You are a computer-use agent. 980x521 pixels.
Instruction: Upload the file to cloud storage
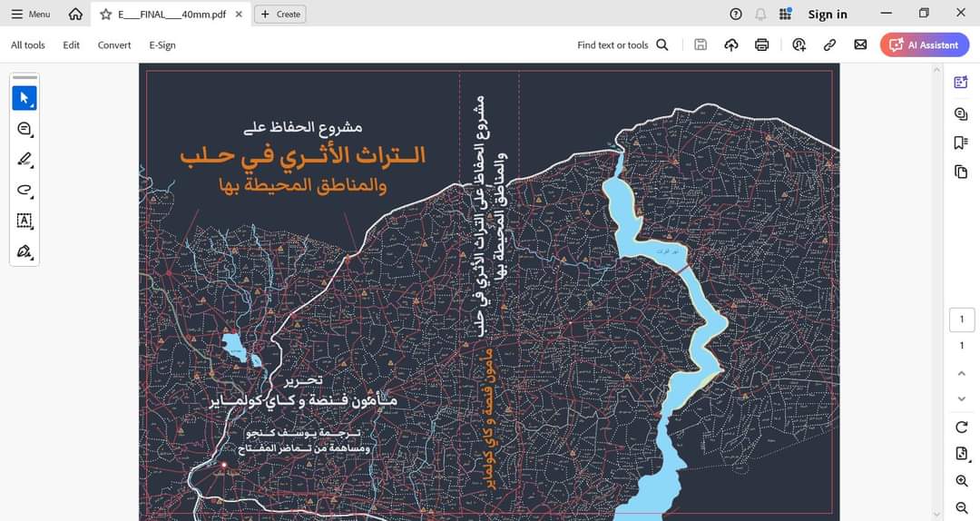tap(731, 44)
